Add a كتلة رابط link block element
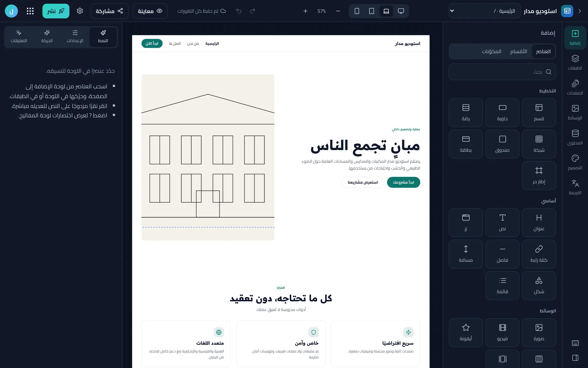Viewport: 588px width, 368px height. pyautogui.click(x=539, y=254)
